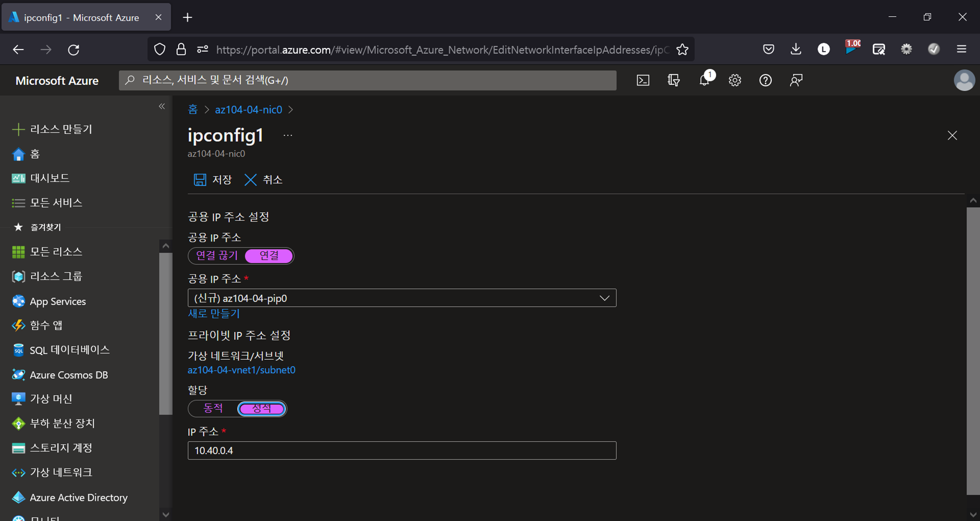The image size is (980, 521).
Task: Click the Azure search box
Action: [367, 80]
